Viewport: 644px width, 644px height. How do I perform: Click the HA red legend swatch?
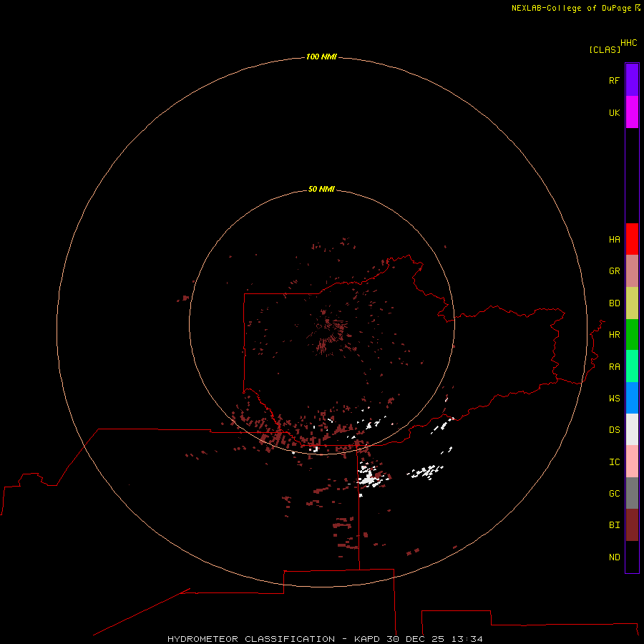tap(632, 239)
